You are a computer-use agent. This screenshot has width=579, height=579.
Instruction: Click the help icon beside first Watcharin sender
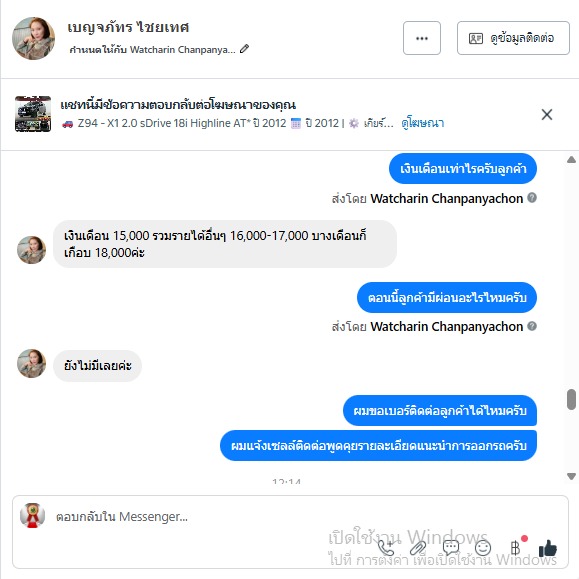click(x=532, y=198)
